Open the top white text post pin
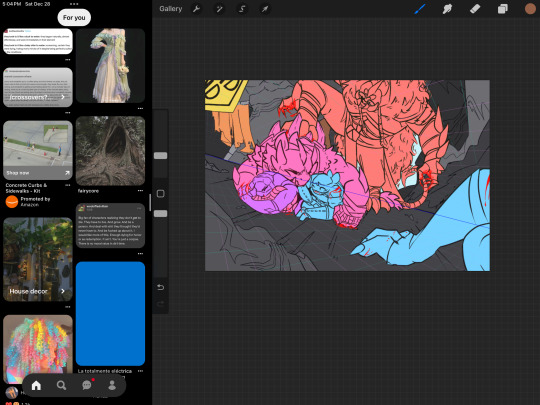The height and width of the screenshot is (405, 540). pos(38,41)
